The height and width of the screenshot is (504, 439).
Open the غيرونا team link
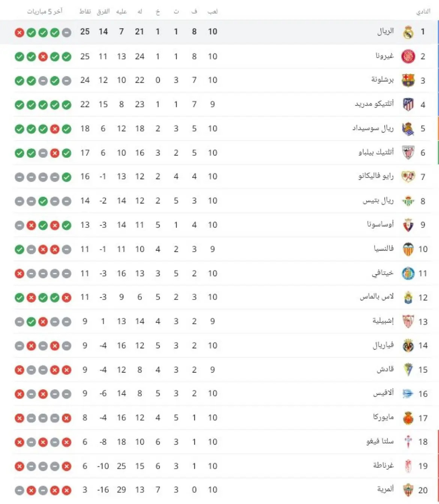[385, 56]
